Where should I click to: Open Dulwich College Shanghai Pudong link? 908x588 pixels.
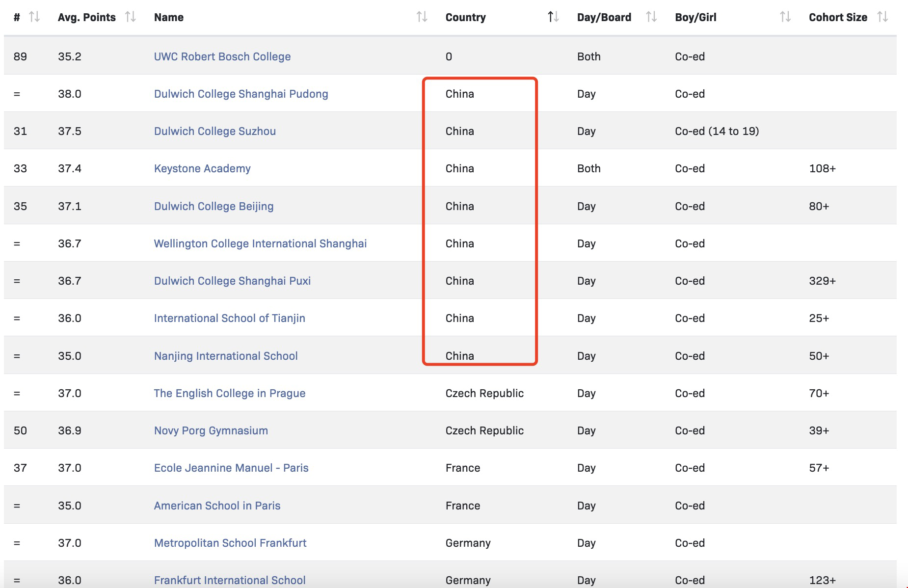241,94
